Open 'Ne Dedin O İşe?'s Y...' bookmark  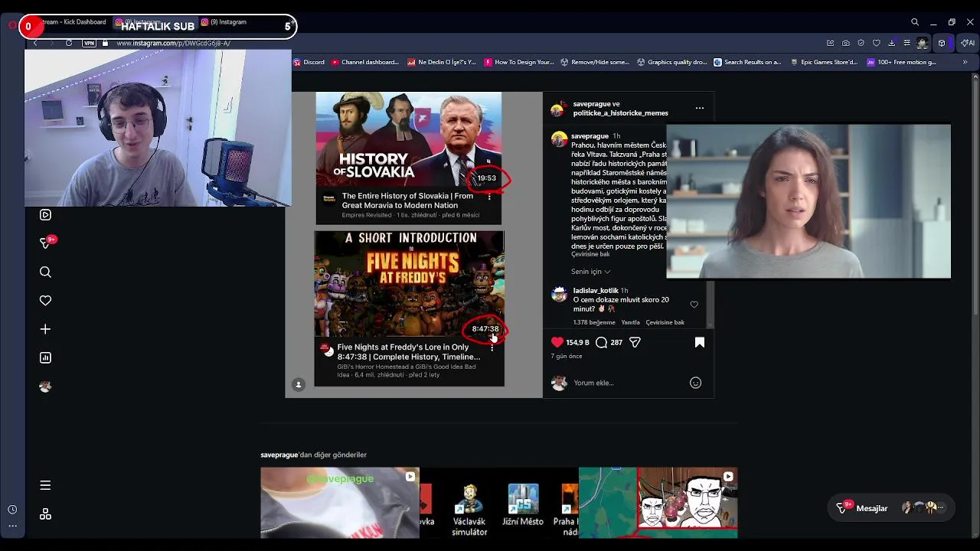pyautogui.click(x=442, y=62)
